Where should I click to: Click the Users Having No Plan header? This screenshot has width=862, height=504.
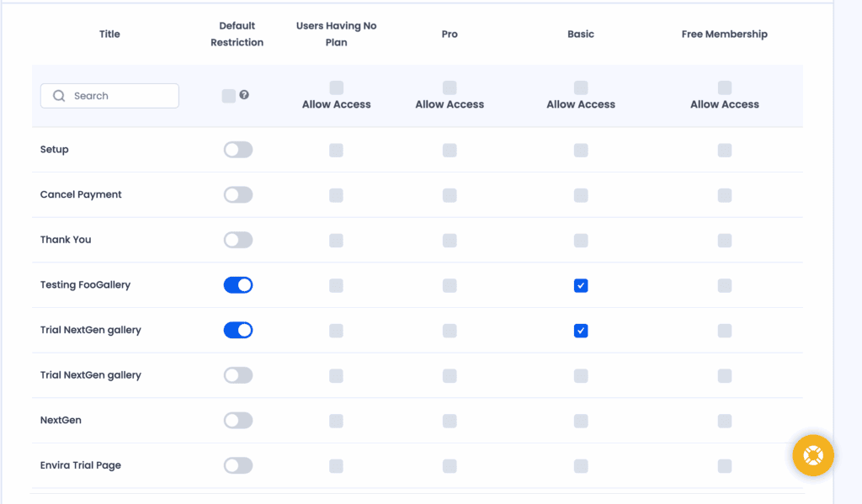click(x=337, y=34)
